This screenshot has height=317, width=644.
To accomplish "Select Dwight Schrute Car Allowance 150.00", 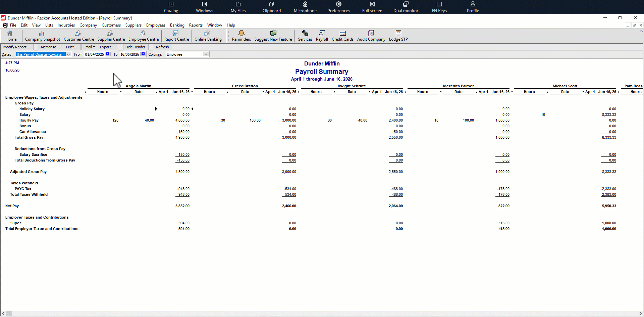I will (x=397, y=132).
